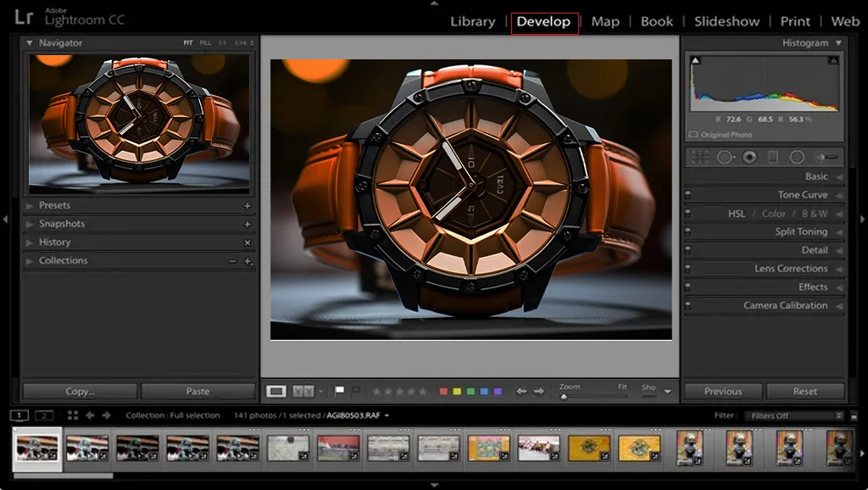
Task: Toggle the HSL panel on/off switch
Action: click(x=688, y=214)
